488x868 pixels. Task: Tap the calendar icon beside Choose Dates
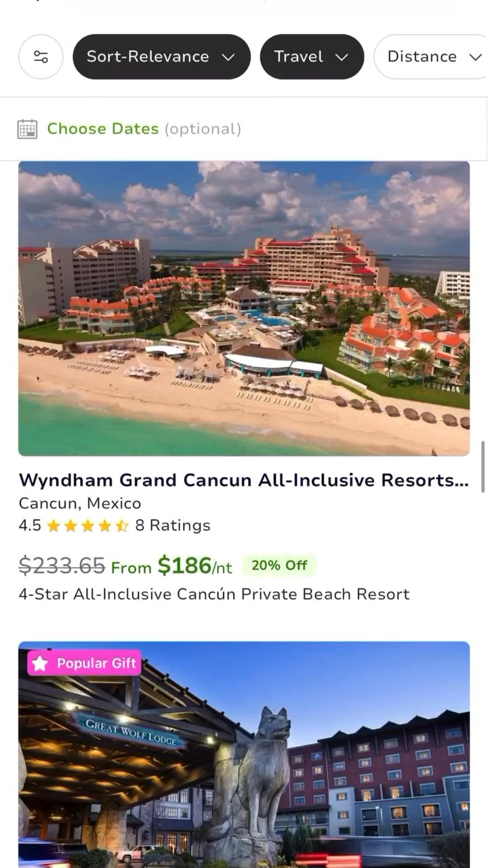coord(27,129)
